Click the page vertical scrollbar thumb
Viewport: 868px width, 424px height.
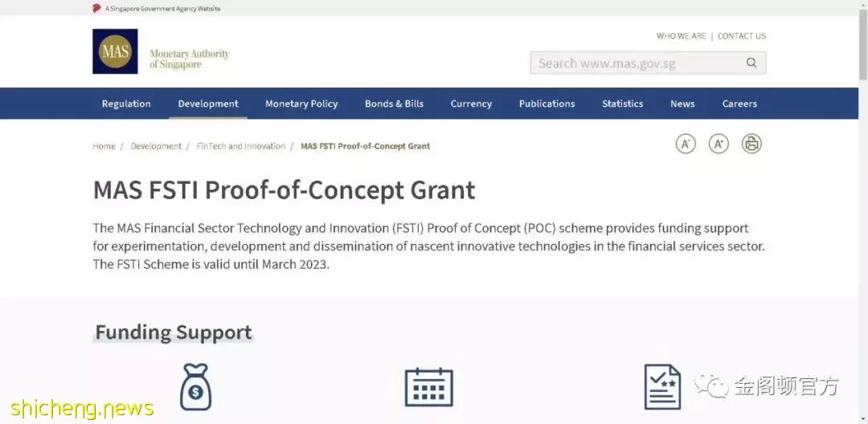[x=862, y=44]
